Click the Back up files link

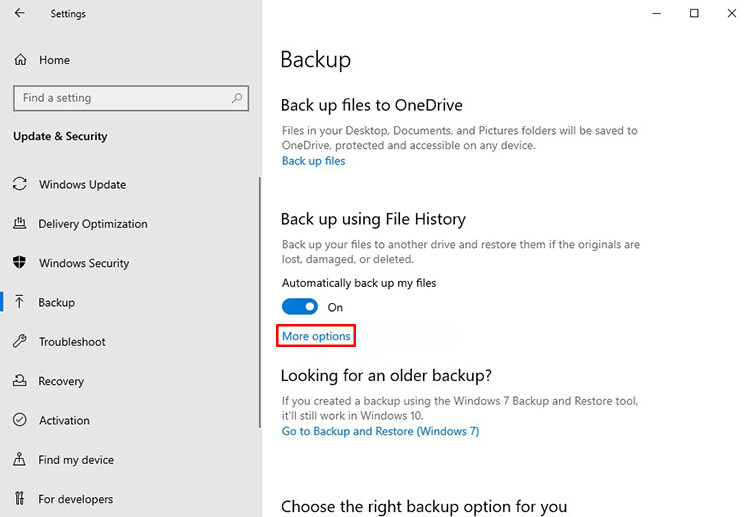point(313,161)
